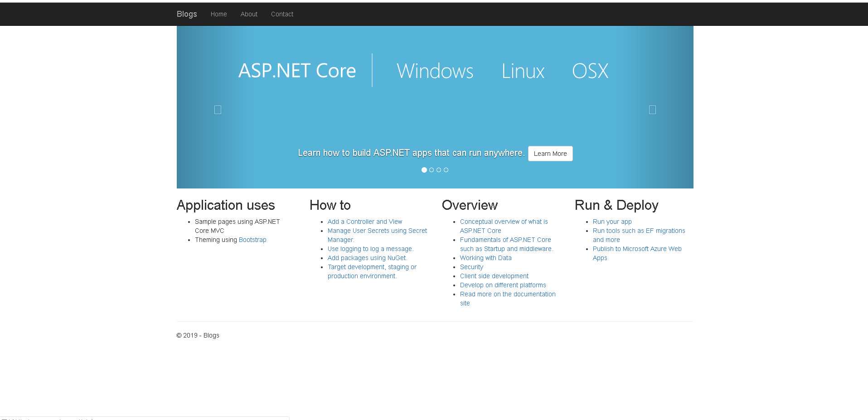
Task: Open Manage User Secrets using Secret Manager
Action: pos(377,235)
